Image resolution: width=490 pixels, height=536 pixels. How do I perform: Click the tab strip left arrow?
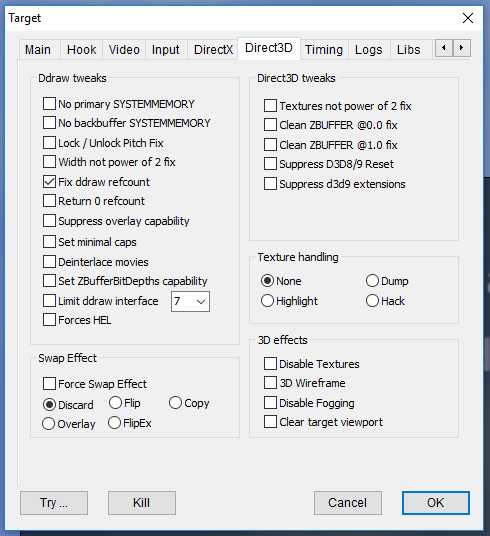(444, 48)
